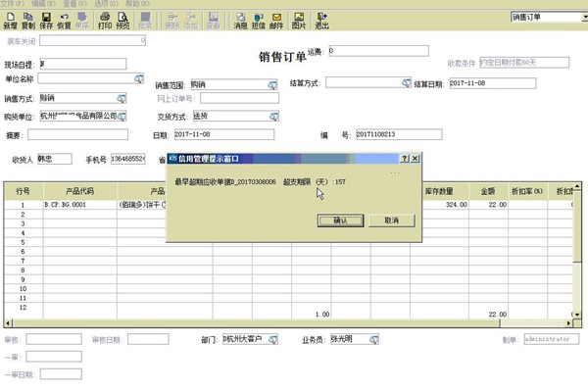Image resolution: width=588 pixels, height=391 pixels.
Task: Click the 恢复 (Restore) toolbar icon
Action: pyautogui.click(x=64, y=21)
